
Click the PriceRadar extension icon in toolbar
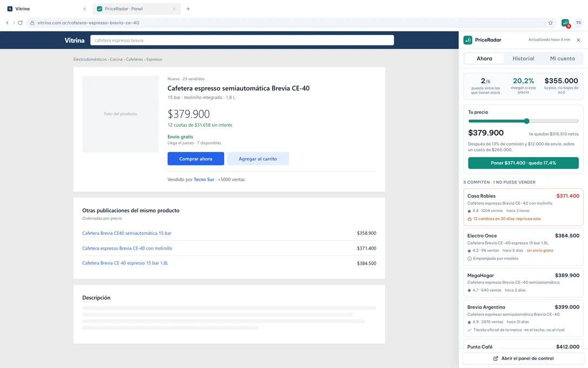coord(565,23)
